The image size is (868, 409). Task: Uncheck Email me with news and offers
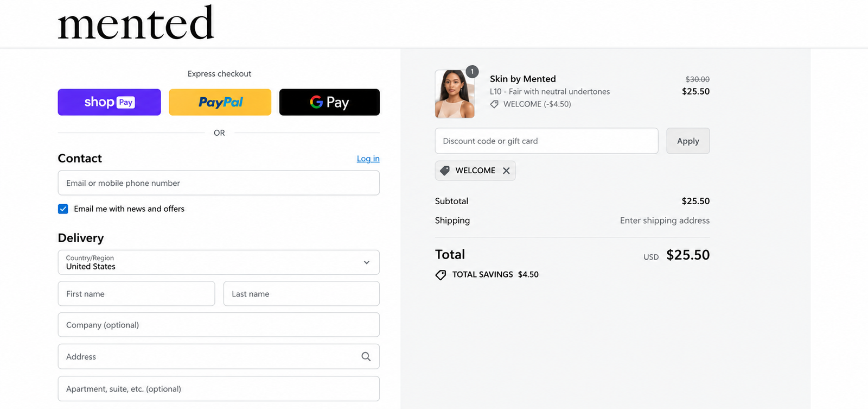click(63, 209)
